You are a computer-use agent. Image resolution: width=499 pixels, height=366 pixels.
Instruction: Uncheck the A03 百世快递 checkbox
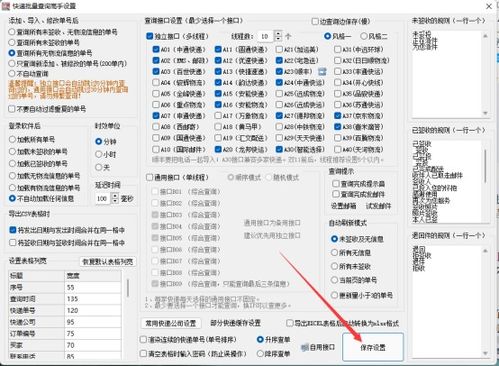pos(156,71)
